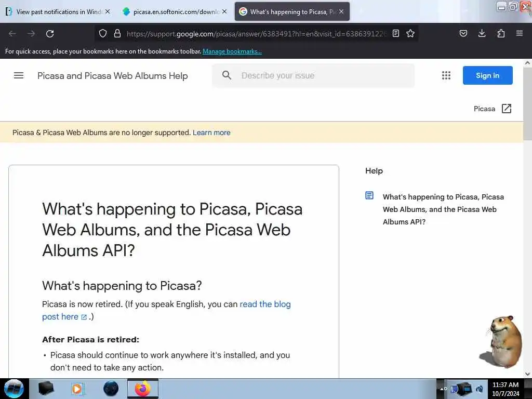Screen dimensions: 532x399
Task: Show site security padlock info
Action: (x=117, y=33)
